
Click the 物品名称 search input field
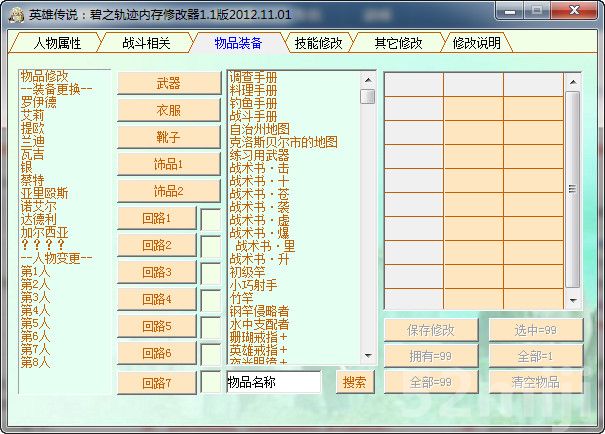click(274, 382)
